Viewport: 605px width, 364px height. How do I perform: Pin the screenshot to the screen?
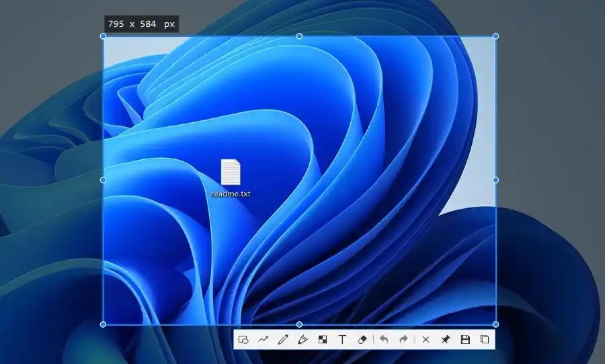pyautogui.click(x=445, y=340)
